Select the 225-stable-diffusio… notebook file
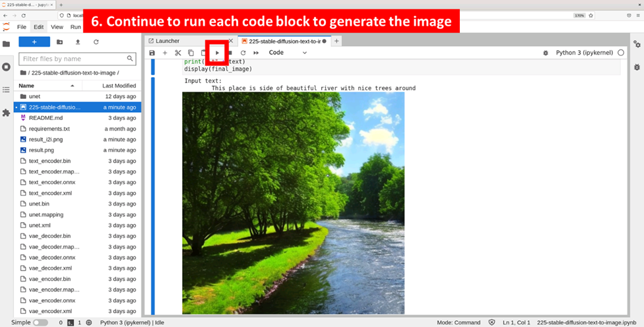The height and width of the screenshot is (327, 644). (x=78, y=107)
